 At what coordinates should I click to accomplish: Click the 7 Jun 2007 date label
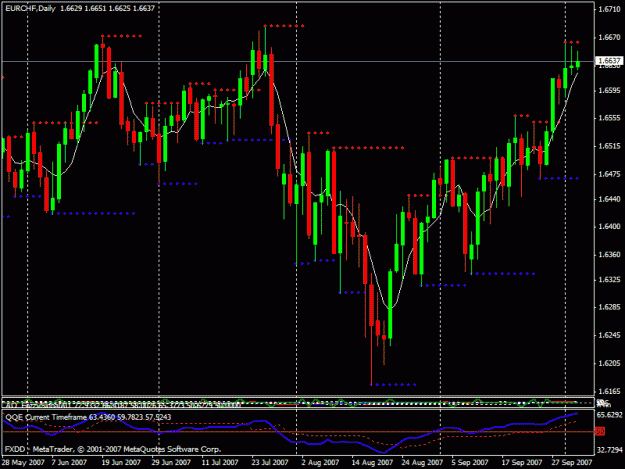(69, 463)
